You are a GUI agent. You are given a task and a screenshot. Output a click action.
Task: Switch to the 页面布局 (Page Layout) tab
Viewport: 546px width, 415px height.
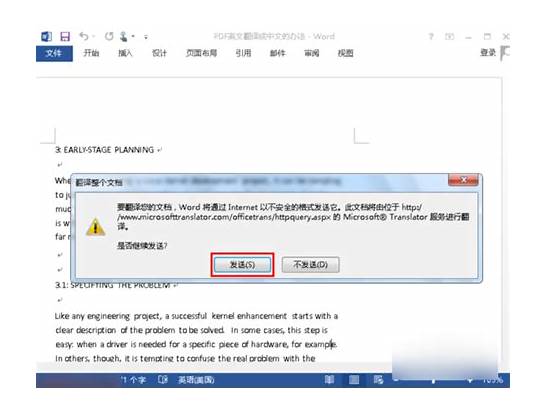[201, 53]
